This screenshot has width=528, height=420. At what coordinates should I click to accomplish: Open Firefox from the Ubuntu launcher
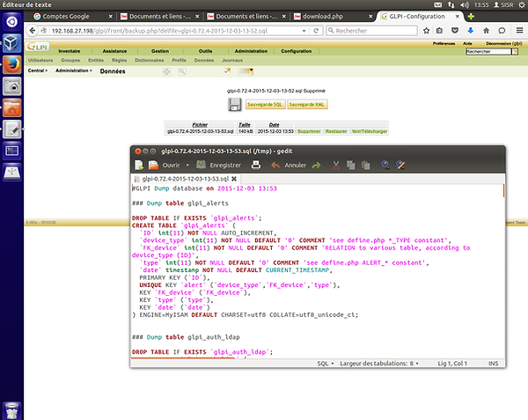[12, 64]
